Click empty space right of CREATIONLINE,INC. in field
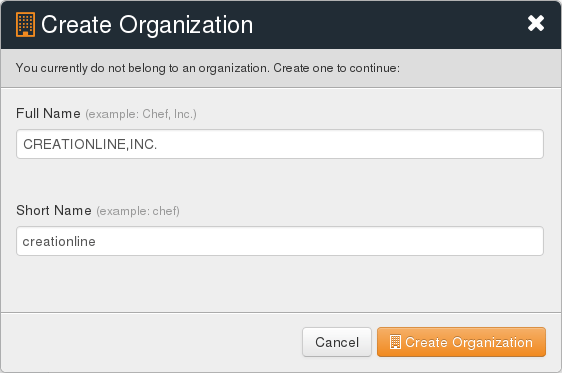Viewport: 562px width, 373px height. tap(348, 144)
